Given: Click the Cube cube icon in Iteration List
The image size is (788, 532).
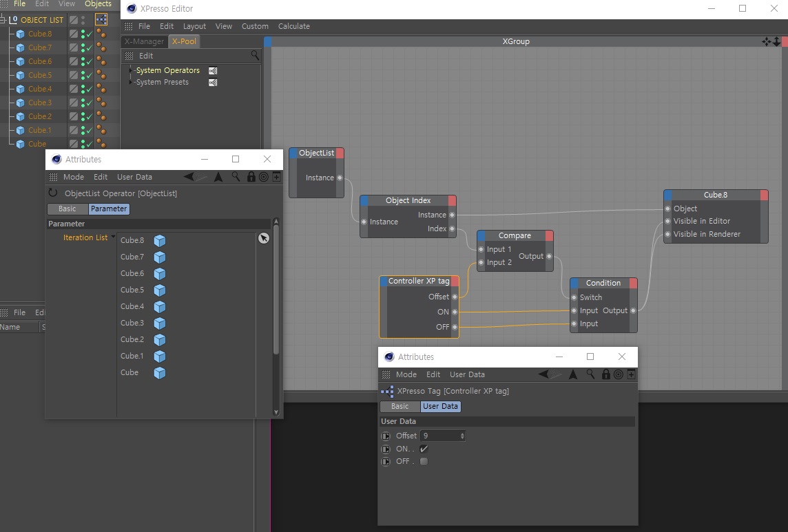Looking at the screenshot, I should point(159,373).
